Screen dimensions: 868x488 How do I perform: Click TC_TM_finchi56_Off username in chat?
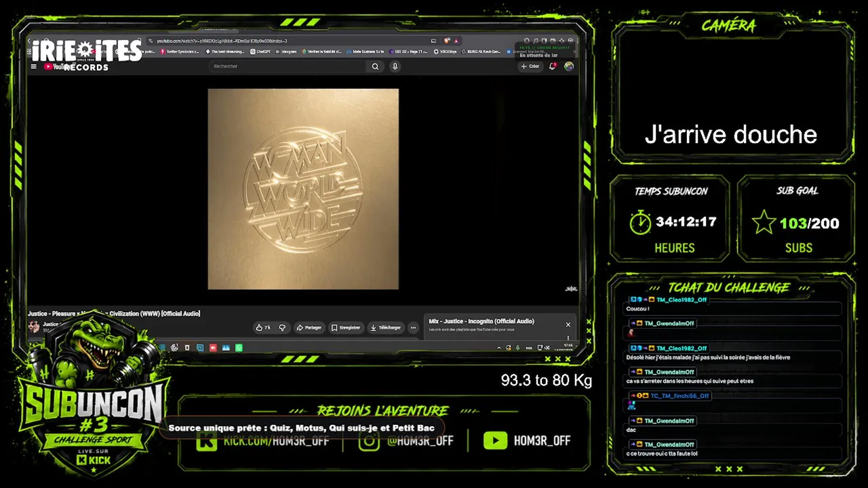point(679,396)
